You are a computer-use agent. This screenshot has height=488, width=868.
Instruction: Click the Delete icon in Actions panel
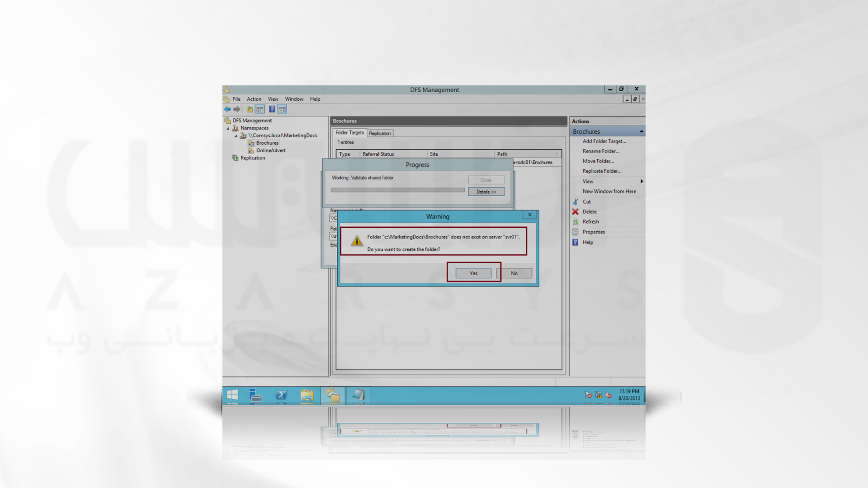pyautogui.click(x=576, y=211)
